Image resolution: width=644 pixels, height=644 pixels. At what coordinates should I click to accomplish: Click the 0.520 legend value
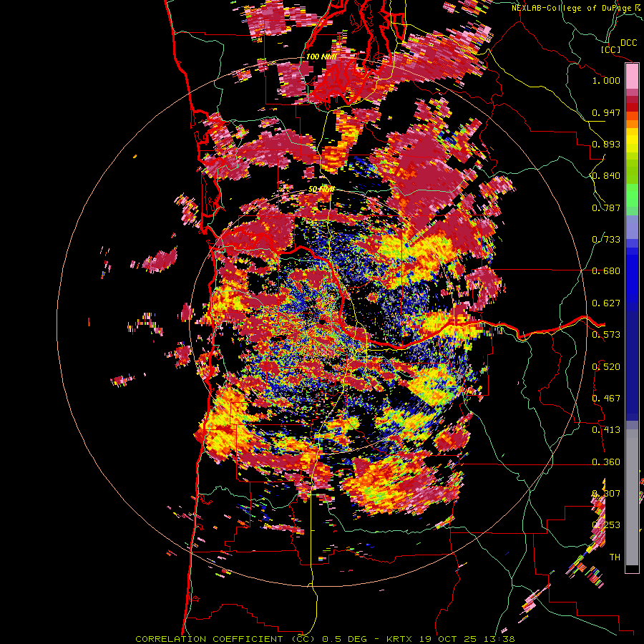606,367
